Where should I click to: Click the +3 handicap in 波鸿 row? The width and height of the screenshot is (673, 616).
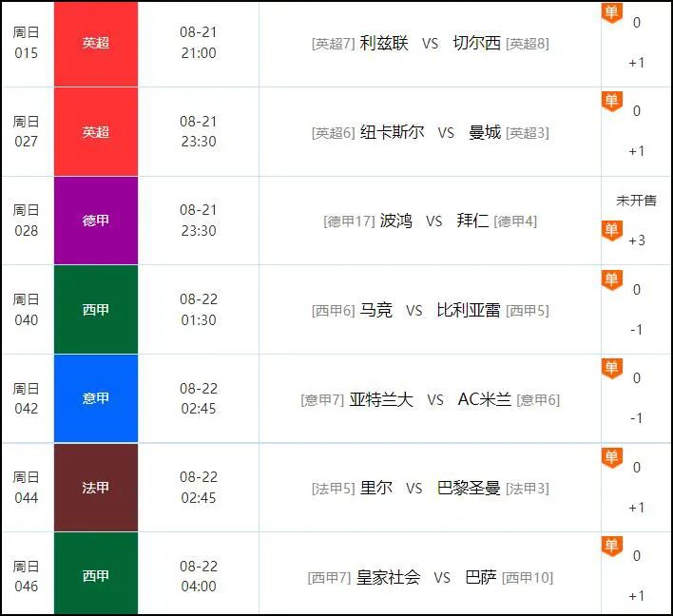pos(637,241)
